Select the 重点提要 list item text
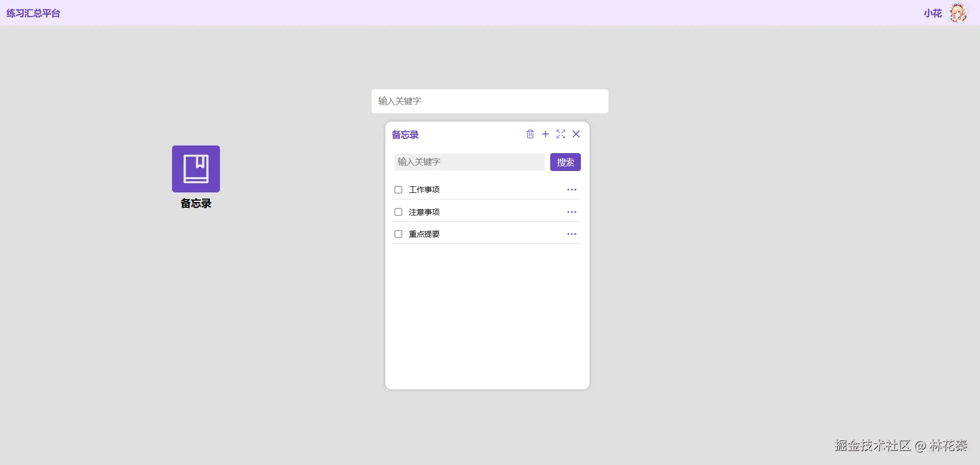This screenshot has height=465, width=980. pyautogui.click(x=425, y=234)
